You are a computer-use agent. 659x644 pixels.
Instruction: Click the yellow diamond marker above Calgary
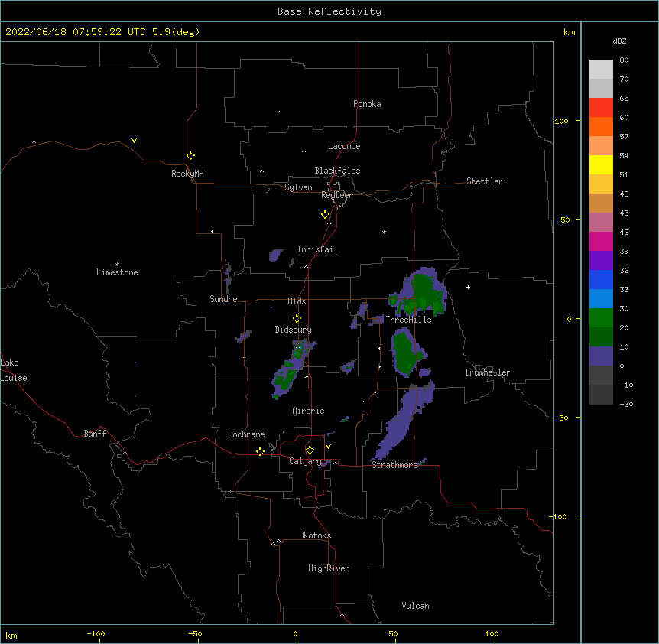pyautogui.click(x=310, y=450)
